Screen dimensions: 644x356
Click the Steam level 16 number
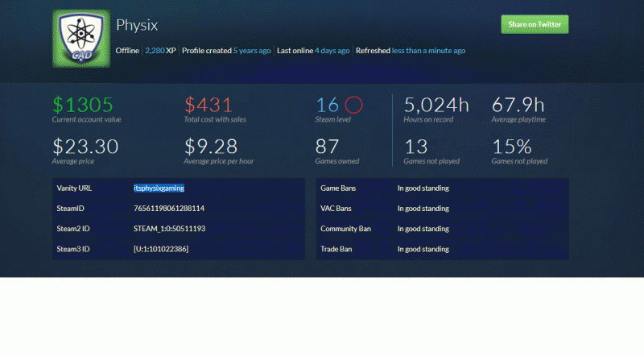328,105
